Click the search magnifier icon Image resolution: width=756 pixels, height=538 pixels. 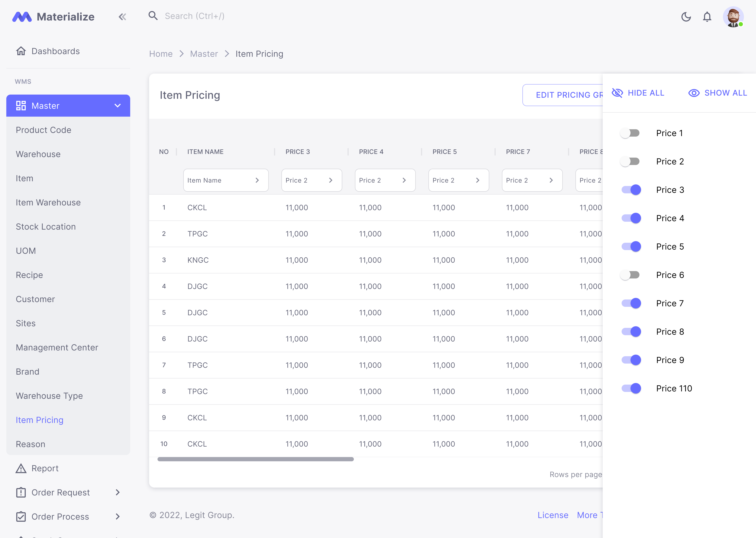pyautogui.click(x=153, y=16)
